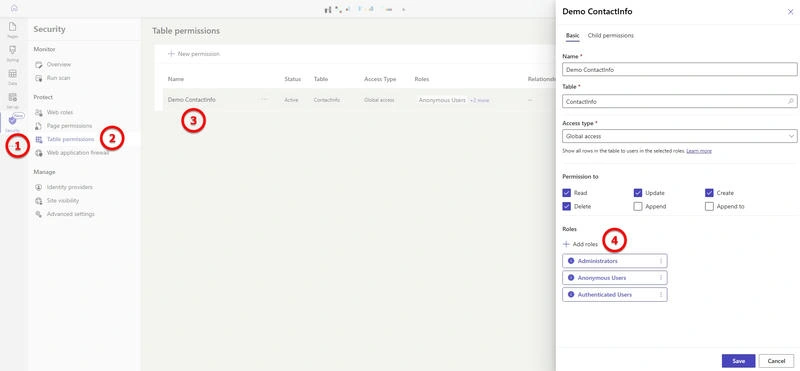Click the Authenticated Users role chip label

605,294
